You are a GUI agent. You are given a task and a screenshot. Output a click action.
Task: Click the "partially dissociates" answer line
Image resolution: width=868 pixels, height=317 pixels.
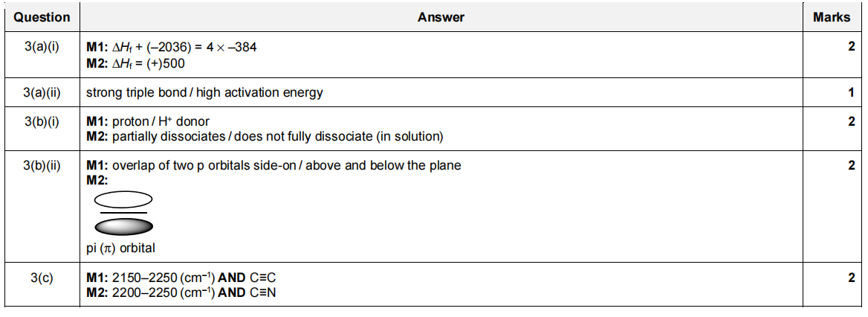265,136
